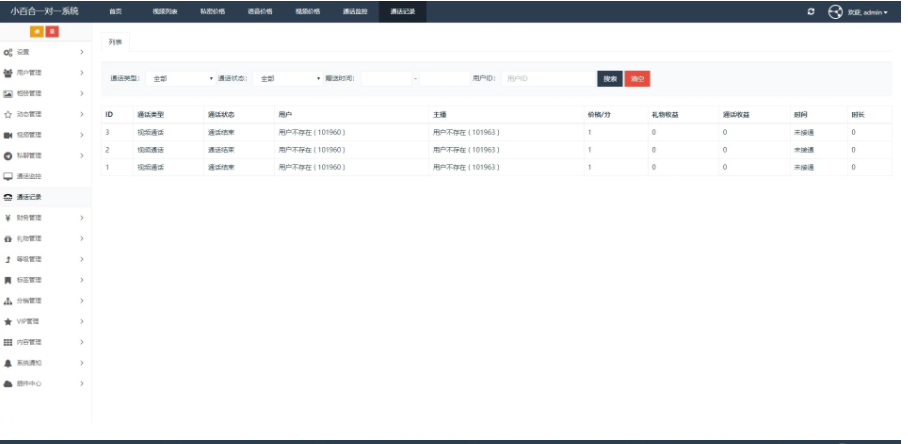Click the bell icon for 系统通知
Screen dimensions: 908x444
coord(8,363)
